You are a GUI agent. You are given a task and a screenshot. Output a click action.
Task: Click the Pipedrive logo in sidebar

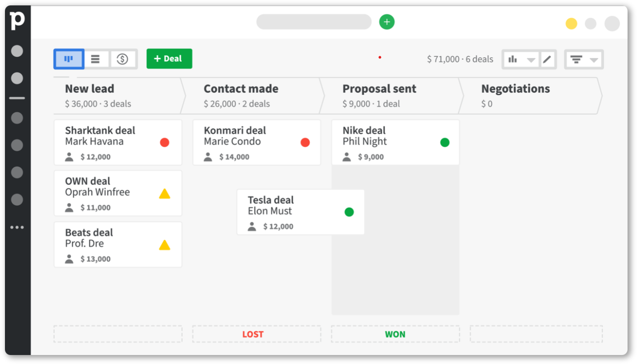(x=18, y=21)
